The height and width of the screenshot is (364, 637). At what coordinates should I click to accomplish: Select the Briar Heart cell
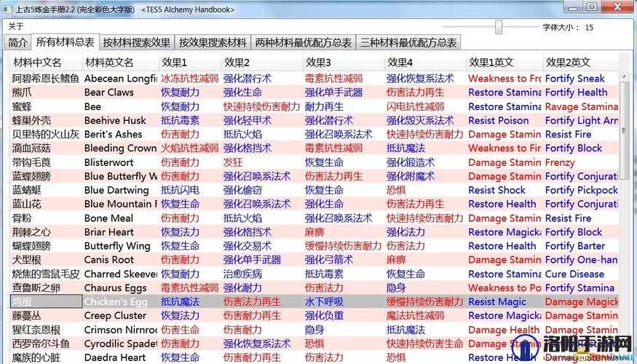click(x=109, y=232)
